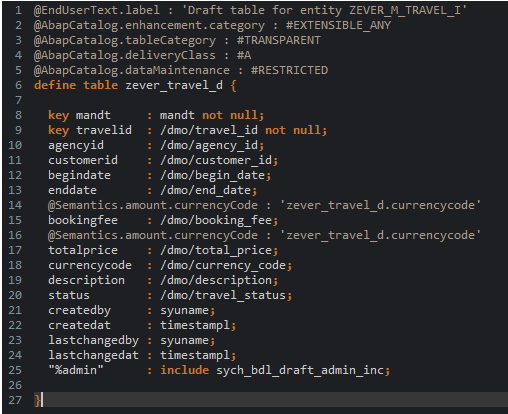Click the '/dmo/travel_status' data element

pos(223,295)
